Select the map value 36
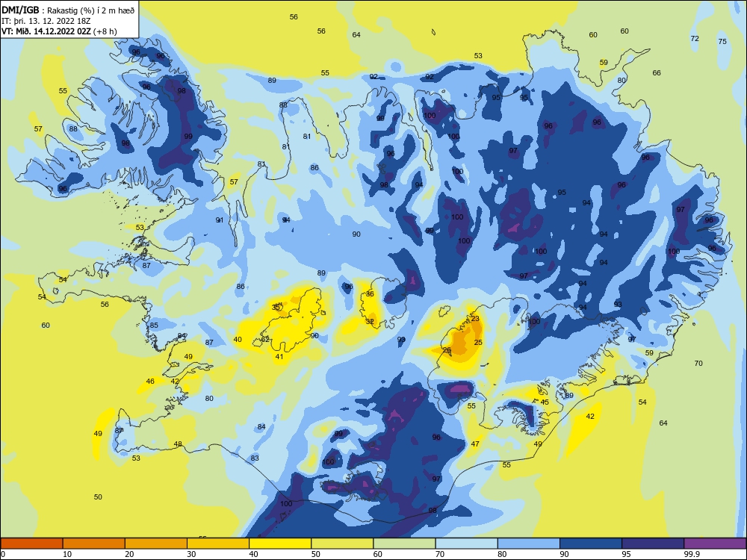This screenshot has width=747, height=560. pyautogui.click(x=370, y=293)
